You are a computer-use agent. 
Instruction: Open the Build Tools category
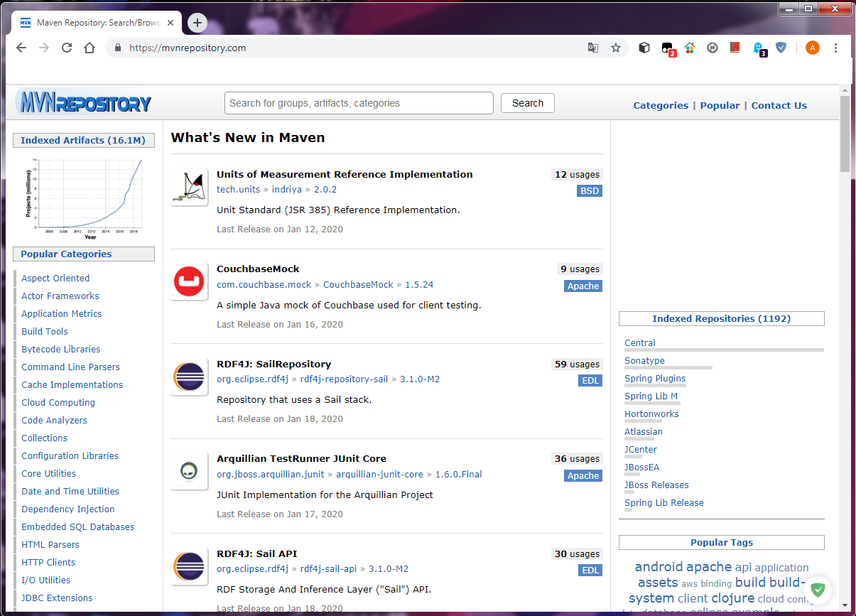click(x=45, y=331)
